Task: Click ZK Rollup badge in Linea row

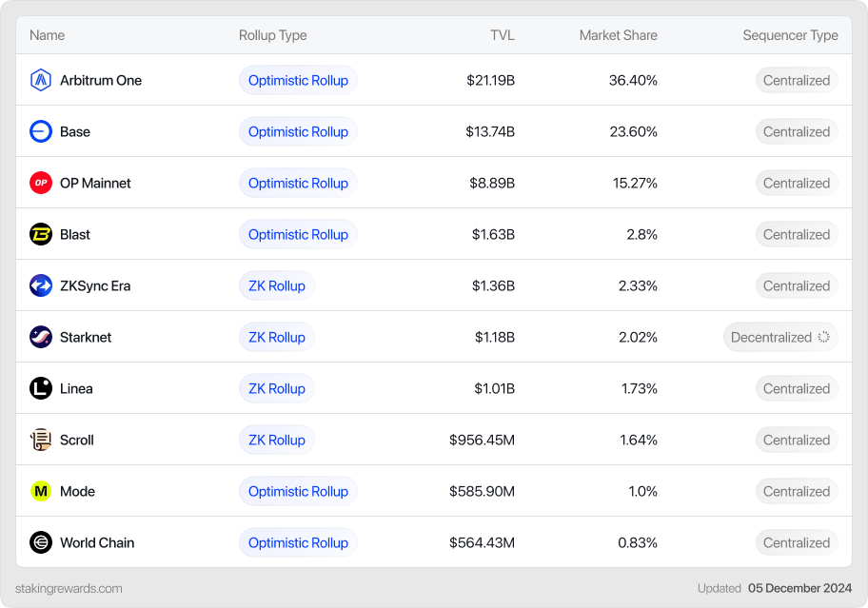Action: [277, 388]
